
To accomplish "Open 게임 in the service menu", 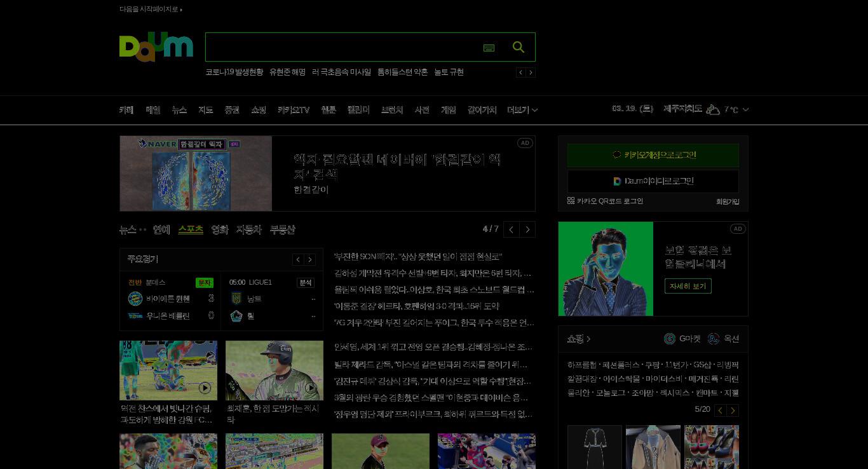I will (x=449, y=110).
